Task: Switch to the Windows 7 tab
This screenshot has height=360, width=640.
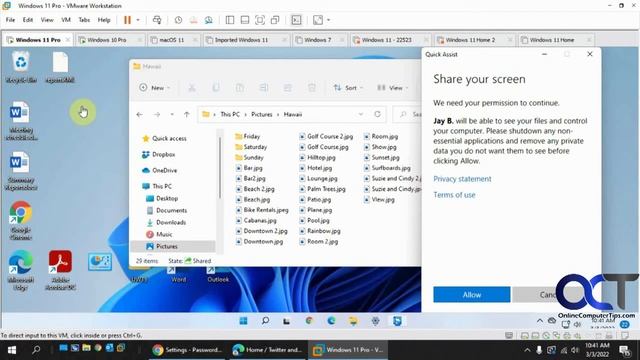Action: click(x=318, y=40)
